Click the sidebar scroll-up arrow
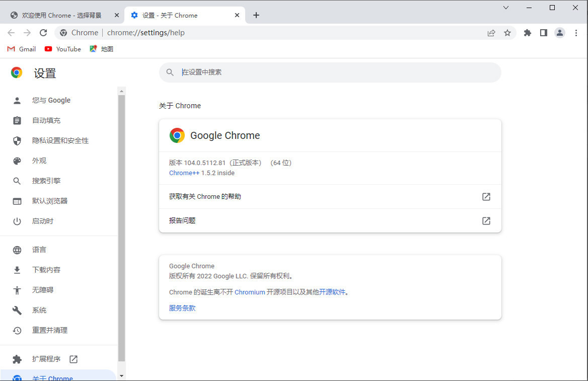 122,91
